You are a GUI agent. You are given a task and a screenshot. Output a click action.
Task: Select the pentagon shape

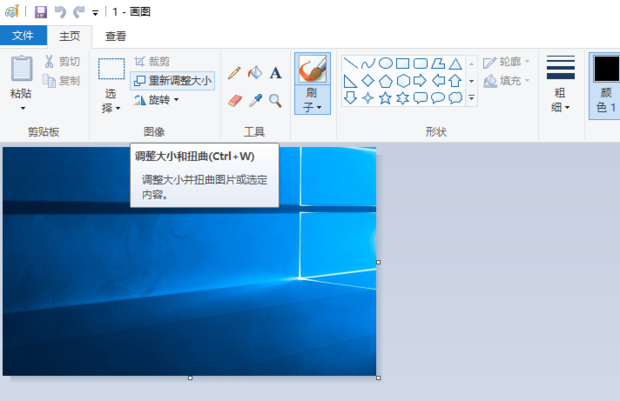pos(386,81)
